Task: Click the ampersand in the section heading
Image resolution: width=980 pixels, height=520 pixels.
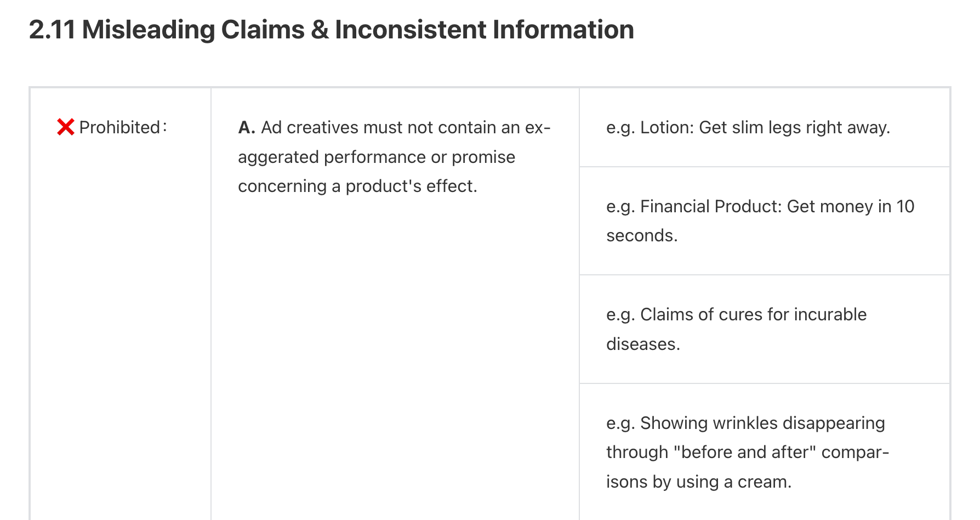Action: (x=320, y=30)
